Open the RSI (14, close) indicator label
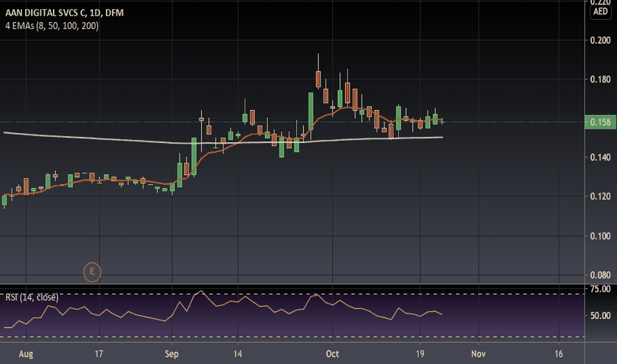The height and width of the screenshot is (364, 617). [32, 297]
